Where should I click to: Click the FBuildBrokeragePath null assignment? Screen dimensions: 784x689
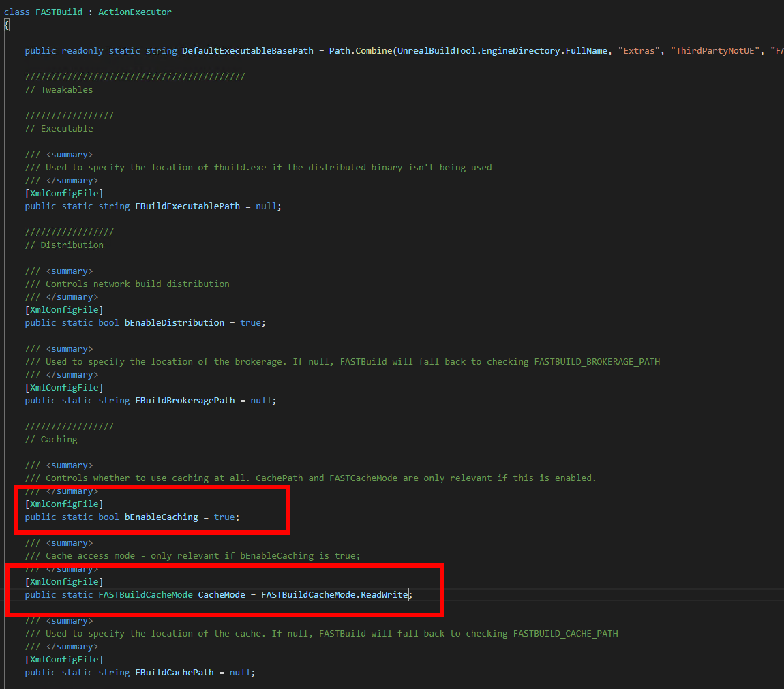pyautogui.click(x=261, y=400)
